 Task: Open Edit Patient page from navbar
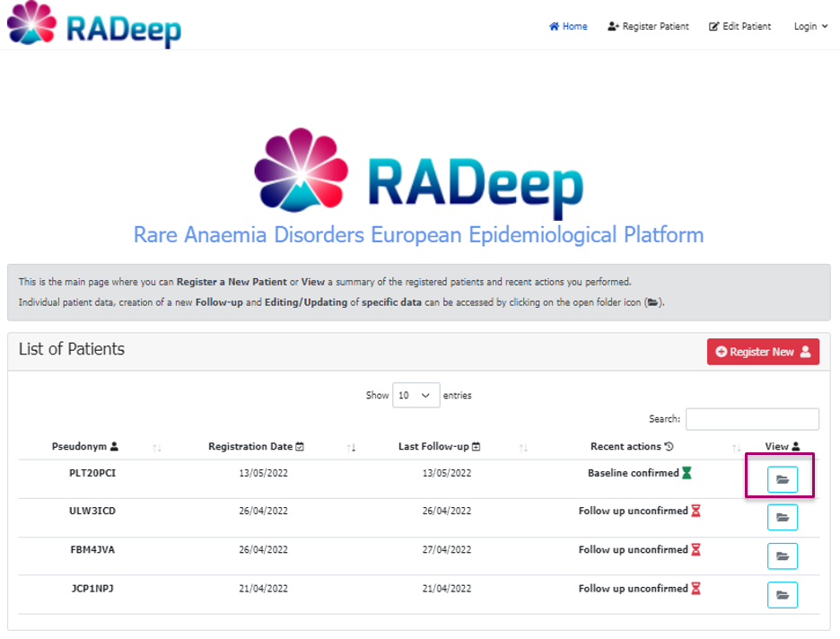pos(739,26)
